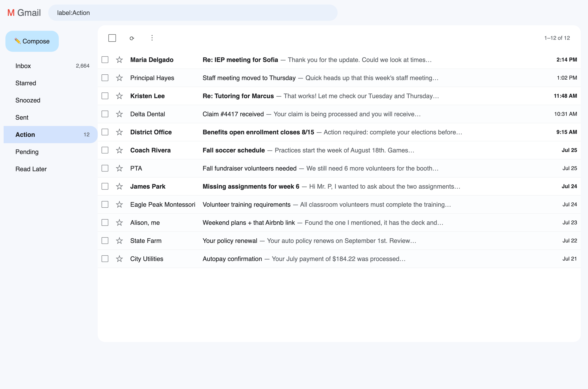Open 'Volunteer training requirements' email

pos(339,205)
